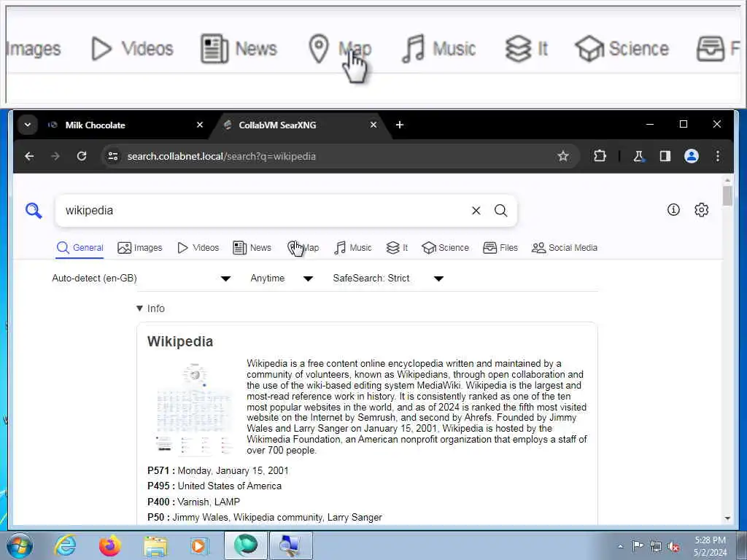Click the Wikipedia infobox thumbnail image
The height and width of the screenshot is (560, 747).
(x=194, y=408)
